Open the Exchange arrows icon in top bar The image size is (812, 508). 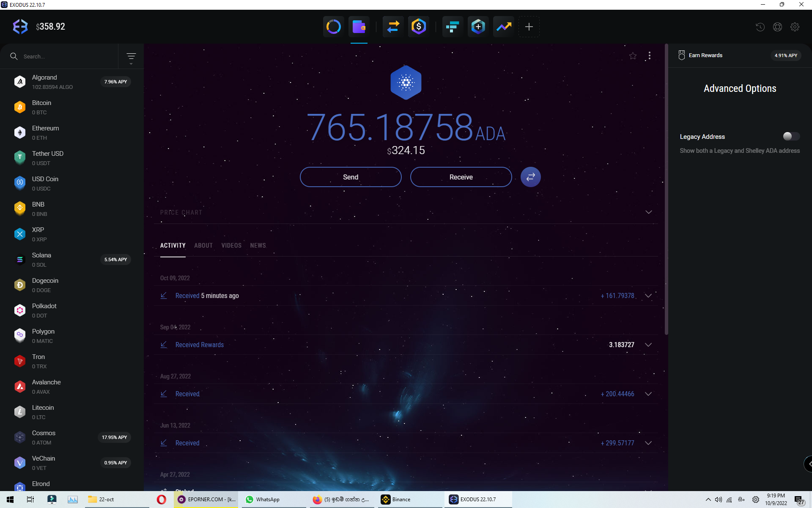tap(393, 27)
